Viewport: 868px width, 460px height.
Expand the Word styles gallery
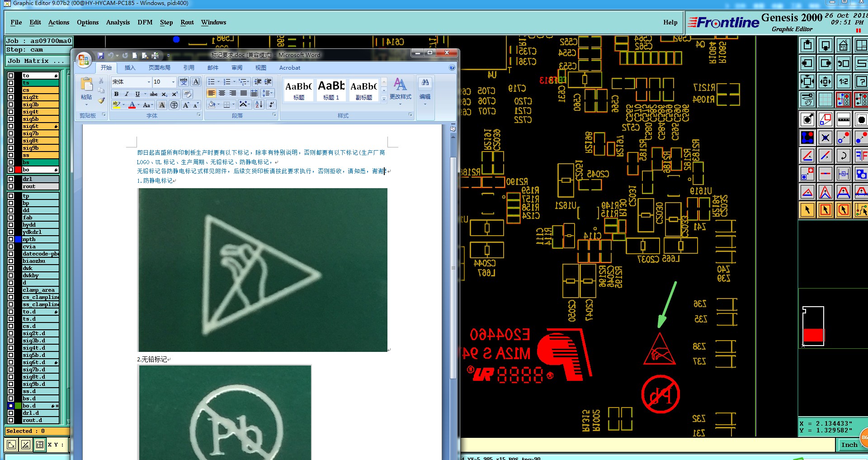pos(384,99)
